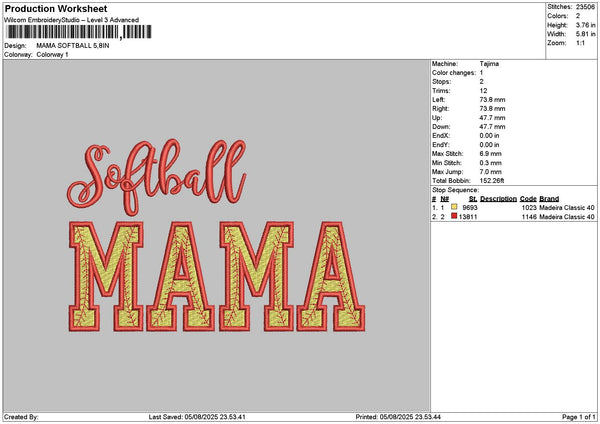Click the yellow thread color swatch
The image size is (600, 424).
pyautogui.click(x=454, y=207)
